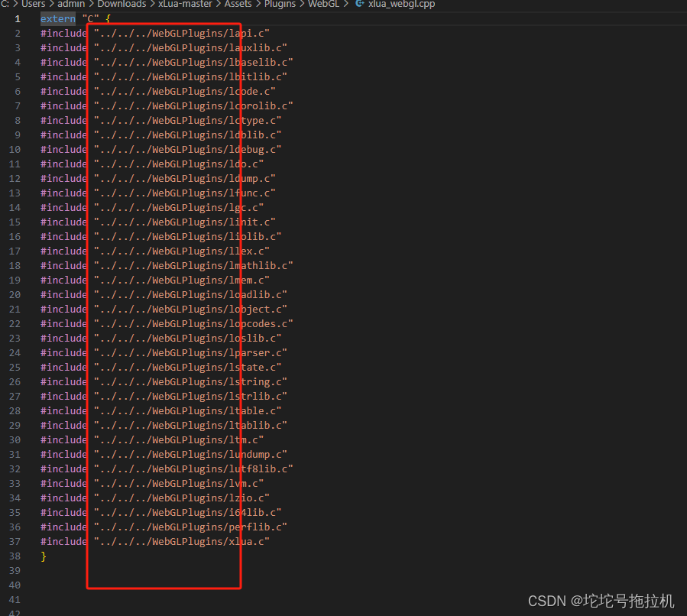
Task: Open the Downloads breadcrumb folder
Action: (122, 4)
